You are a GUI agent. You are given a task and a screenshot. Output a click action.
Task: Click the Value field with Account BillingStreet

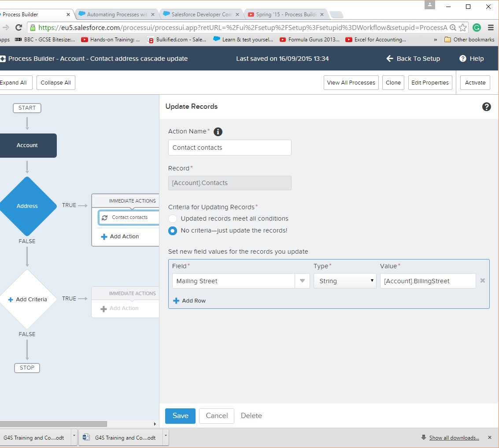(x=428, y=281)
